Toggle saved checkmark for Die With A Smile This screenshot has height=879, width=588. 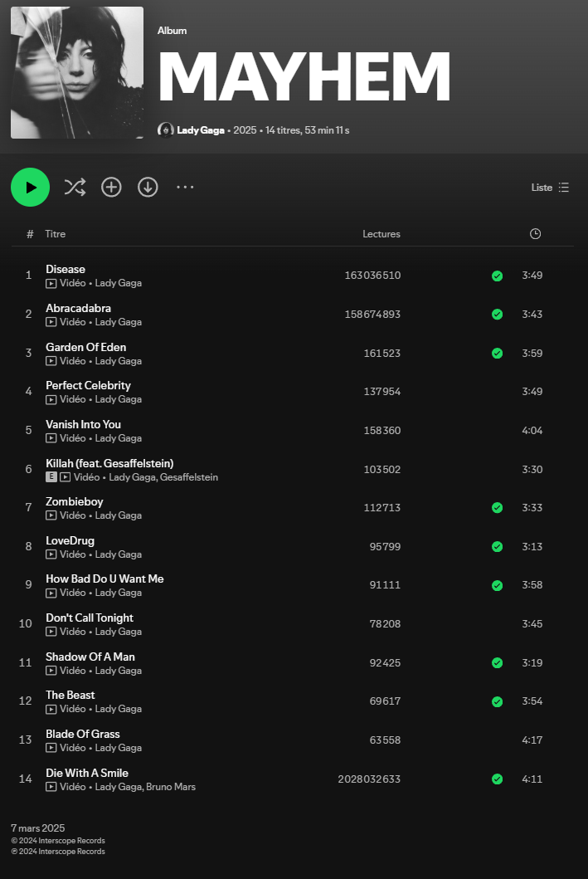(497, 779)
